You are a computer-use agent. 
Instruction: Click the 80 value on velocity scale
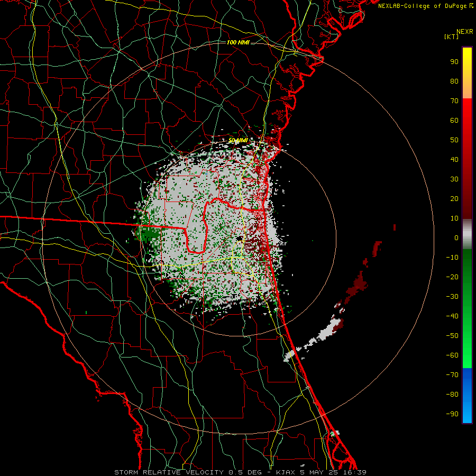click(454, 81)
